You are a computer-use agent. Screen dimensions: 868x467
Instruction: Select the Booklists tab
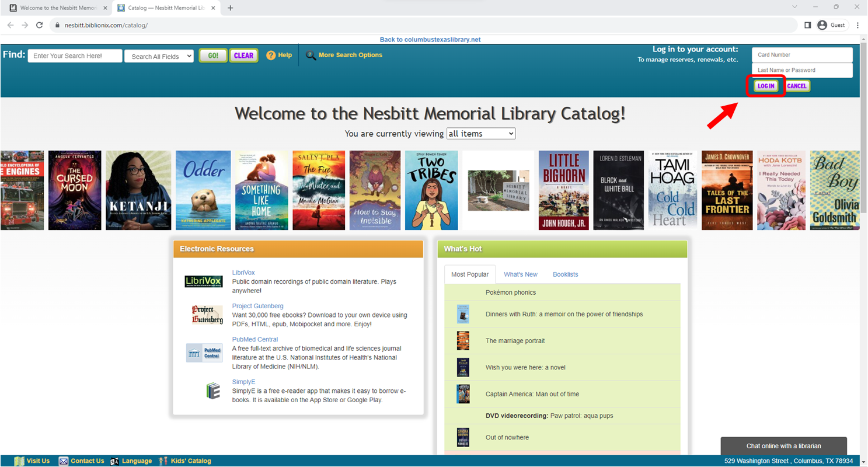565,274
